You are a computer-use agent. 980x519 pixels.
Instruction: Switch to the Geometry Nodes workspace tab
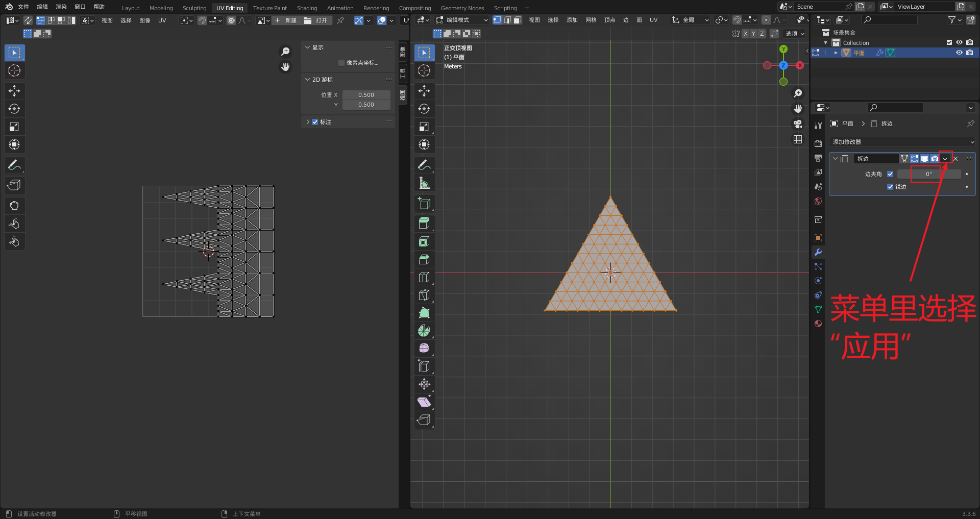click(x=462, y=8)
